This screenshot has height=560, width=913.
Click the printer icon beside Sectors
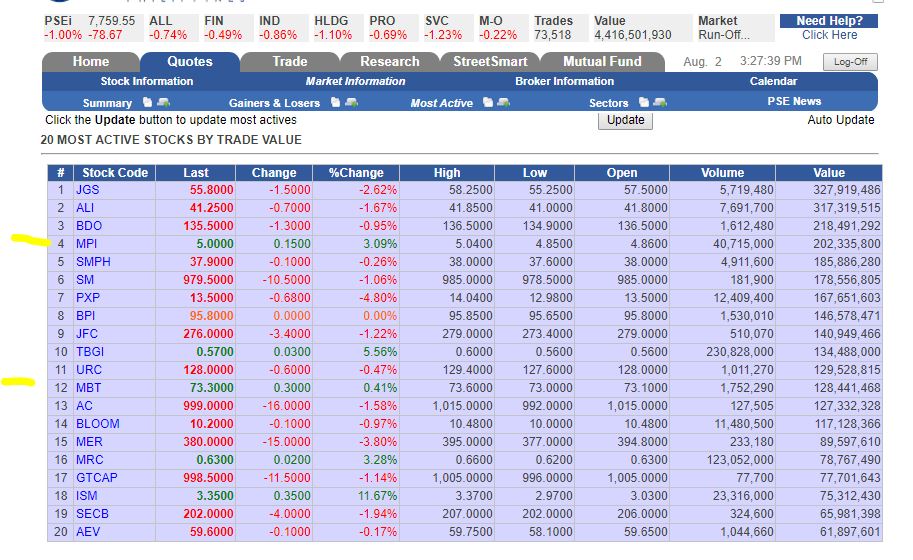[660, 102]
